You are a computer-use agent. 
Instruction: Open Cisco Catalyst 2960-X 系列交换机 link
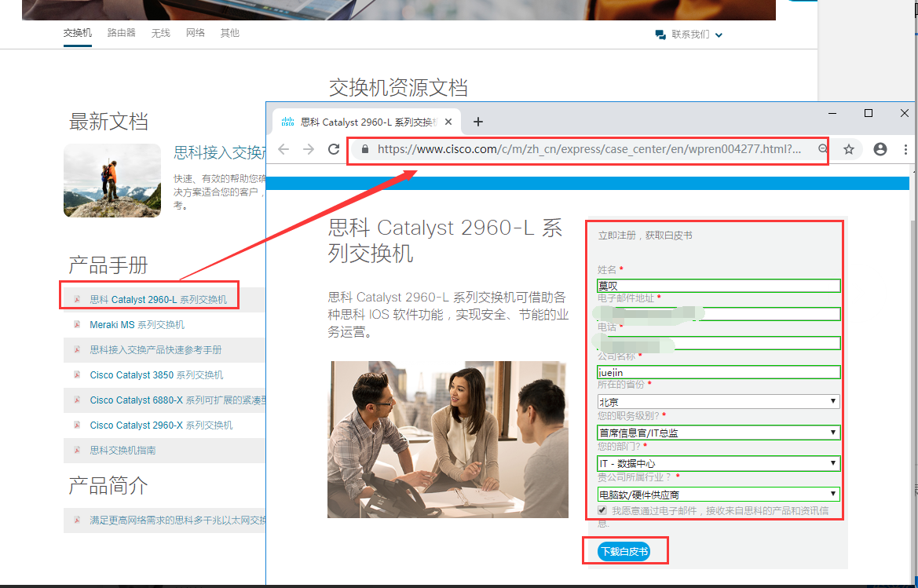[161, 425]
